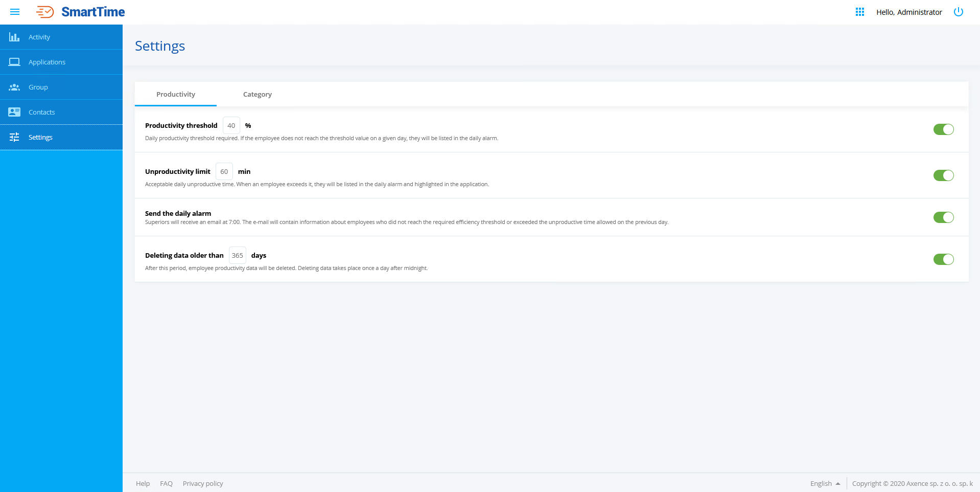Click the Deleting data days input field
The height and width of the screenshot is (492, 980).
pos(237,255)
